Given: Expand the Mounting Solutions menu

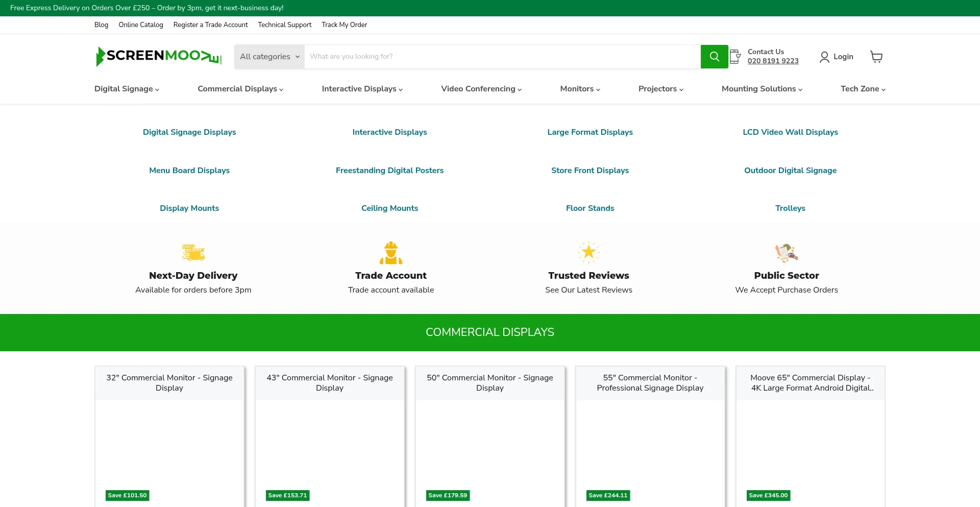Looking at the screenshot, I should (x=762, y=89).
